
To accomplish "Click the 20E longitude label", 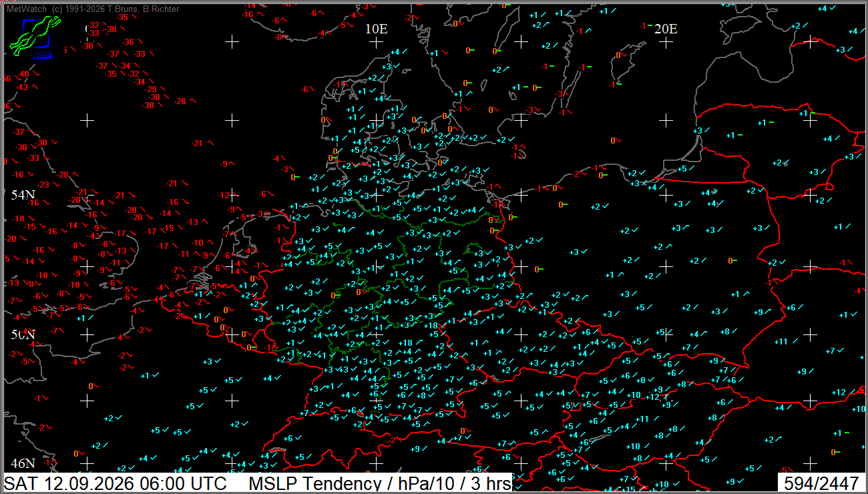I will pyautogui.click(x=666, y=29).
